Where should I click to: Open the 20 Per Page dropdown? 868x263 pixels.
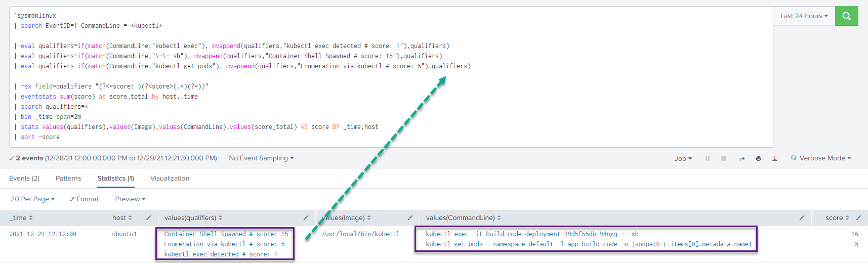(x=33, y=199)
